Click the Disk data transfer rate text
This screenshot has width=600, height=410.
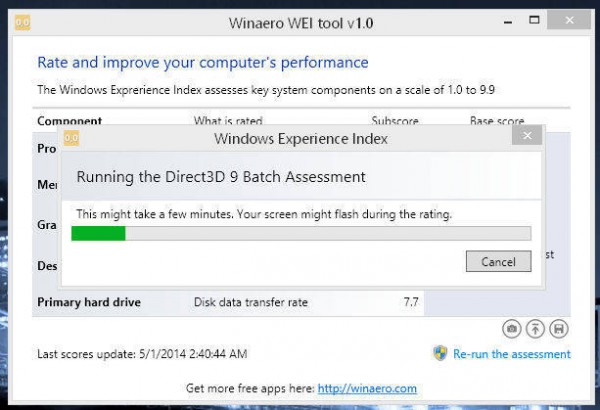click(x=251, y=302)
